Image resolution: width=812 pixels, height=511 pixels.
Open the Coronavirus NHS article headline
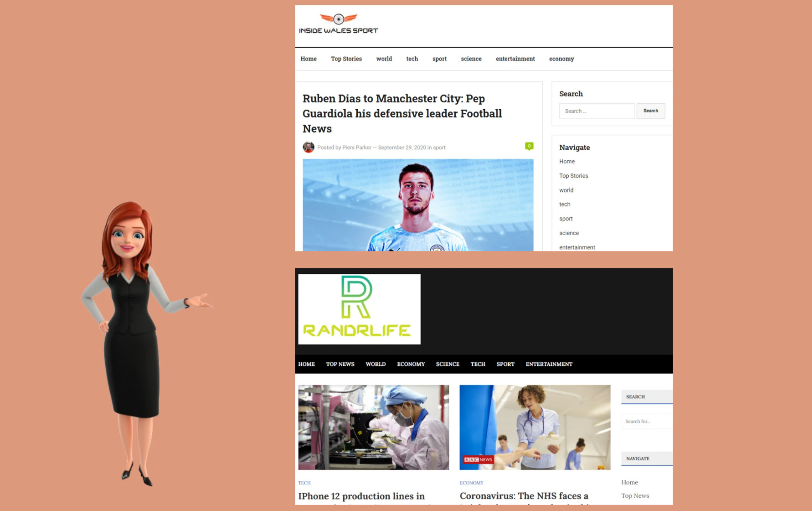point(524,496)
